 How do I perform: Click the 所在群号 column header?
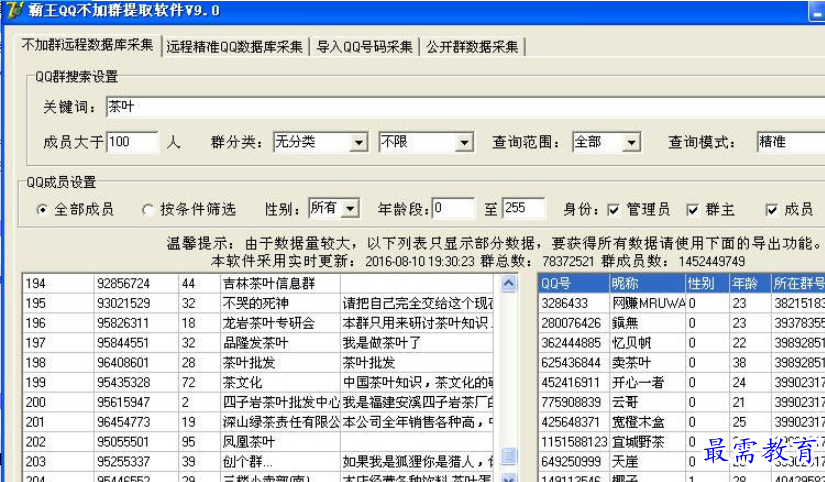click(x=798, y=284)
